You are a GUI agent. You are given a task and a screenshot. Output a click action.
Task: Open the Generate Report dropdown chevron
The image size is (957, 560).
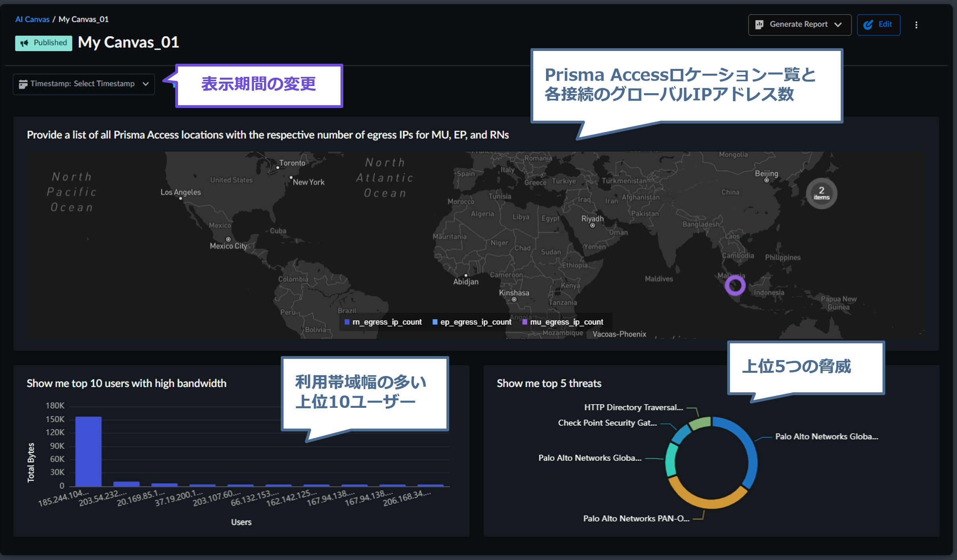tap(838, 25)
